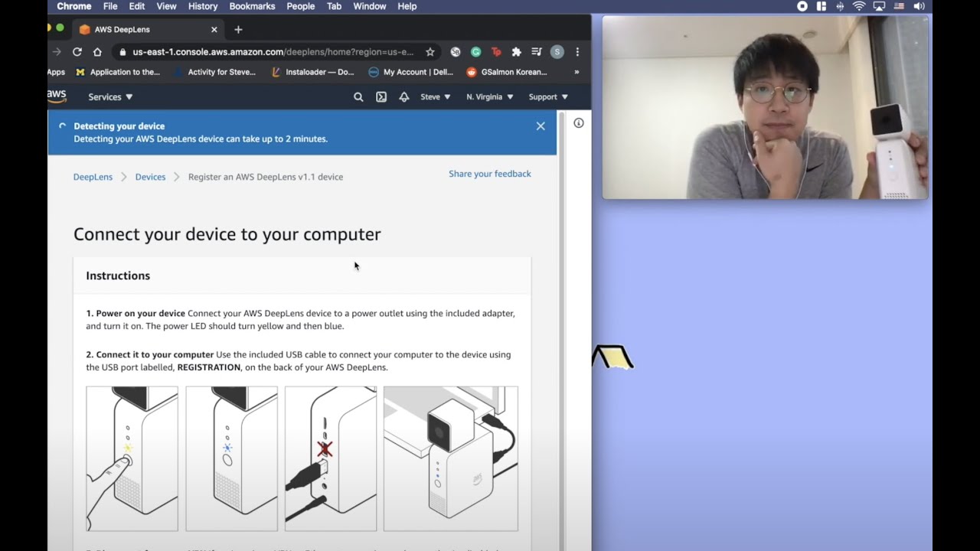Bookmark this page with the star icon

(x=430, y=52)
